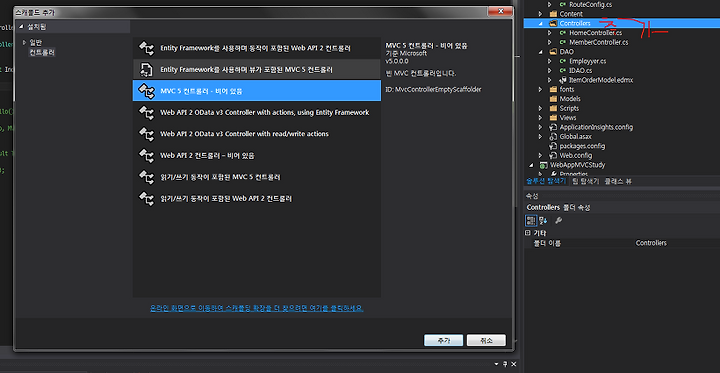720x373 pixels.
Task: Collapse the '기타' property category
Action: point(528,233)
